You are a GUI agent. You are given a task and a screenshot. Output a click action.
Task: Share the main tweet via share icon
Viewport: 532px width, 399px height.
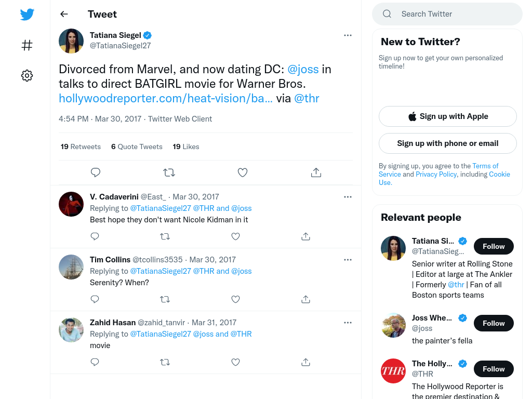point(316,172)
